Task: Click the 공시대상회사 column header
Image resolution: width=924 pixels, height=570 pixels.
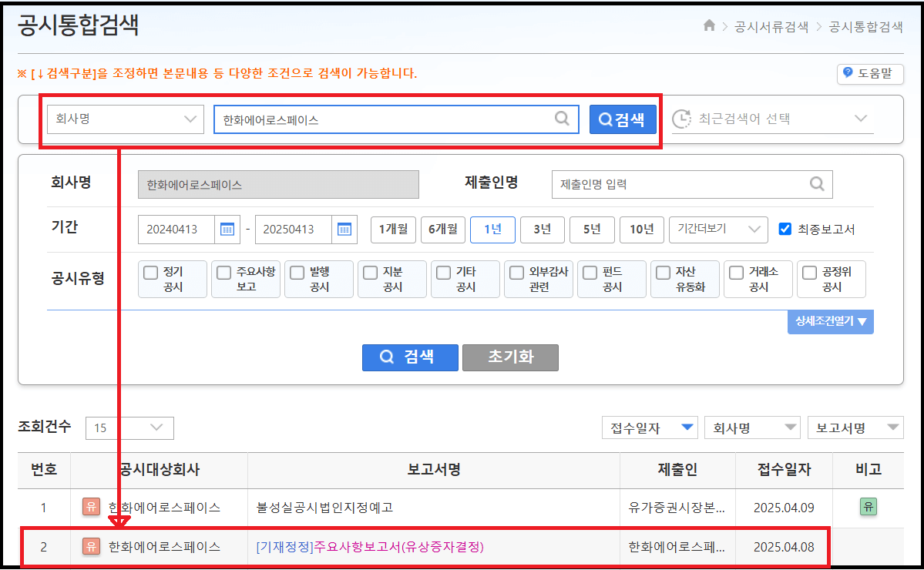Action: click(x=159, y=470)
